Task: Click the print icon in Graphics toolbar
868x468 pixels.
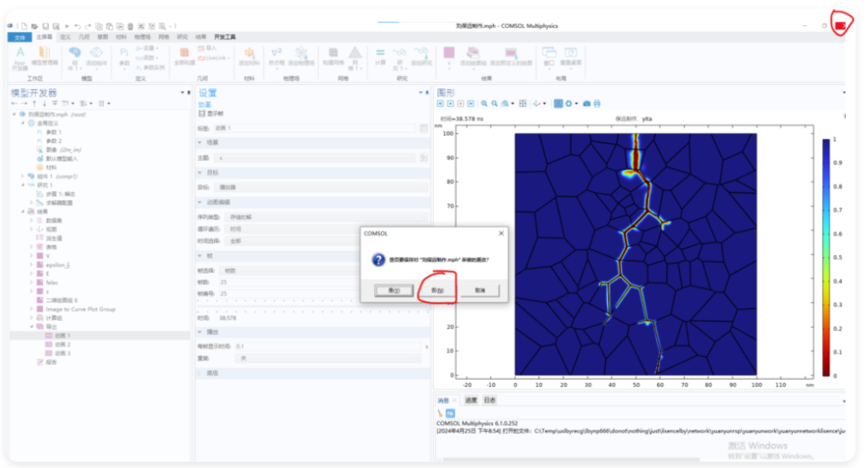Action: (x=597, y=104)
